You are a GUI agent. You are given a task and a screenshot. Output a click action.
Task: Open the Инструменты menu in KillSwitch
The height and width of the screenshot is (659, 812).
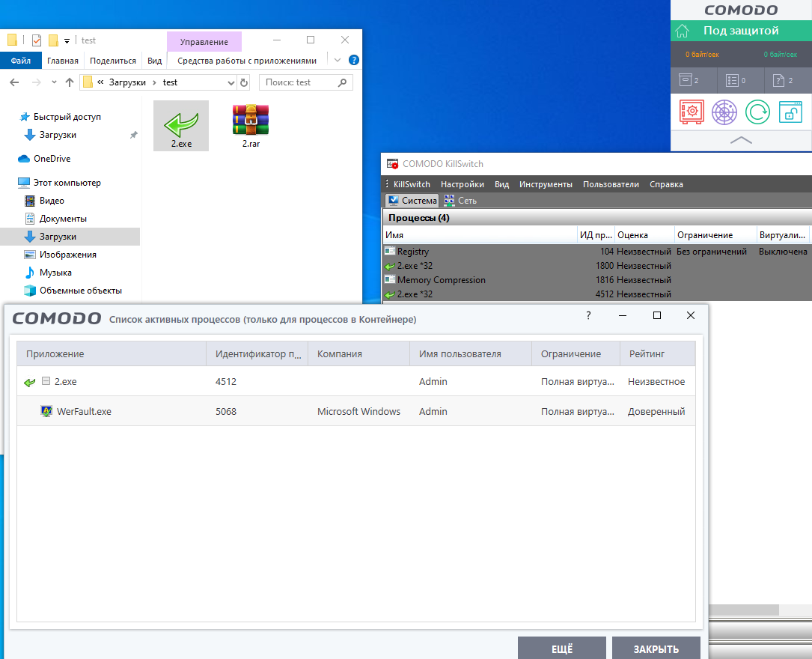click(546, 184)
